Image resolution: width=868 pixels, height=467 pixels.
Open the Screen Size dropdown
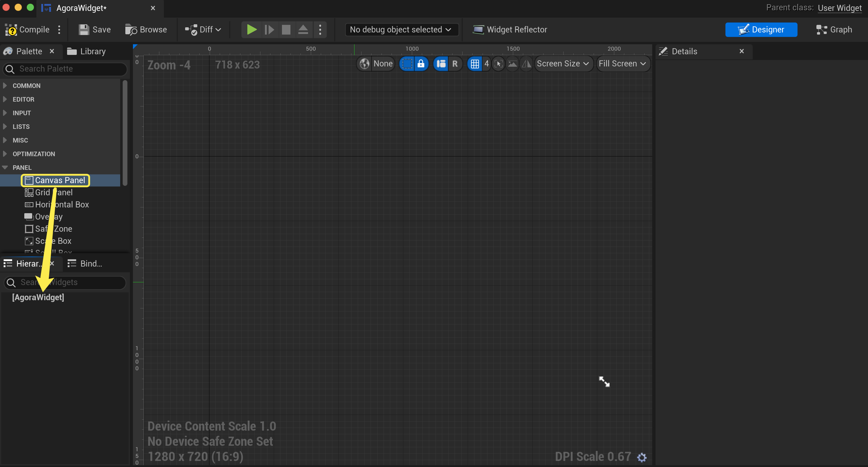[x=562, y=64]
